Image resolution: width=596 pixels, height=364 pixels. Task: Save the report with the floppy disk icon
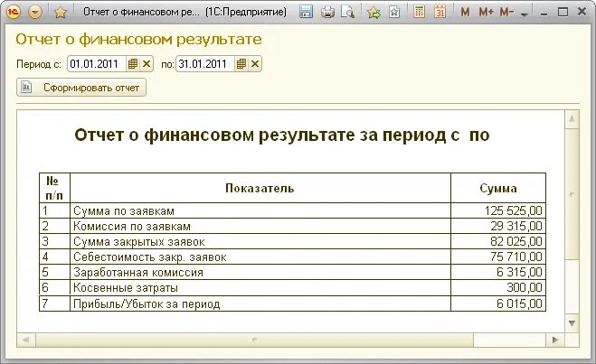[x=306, y=12]
